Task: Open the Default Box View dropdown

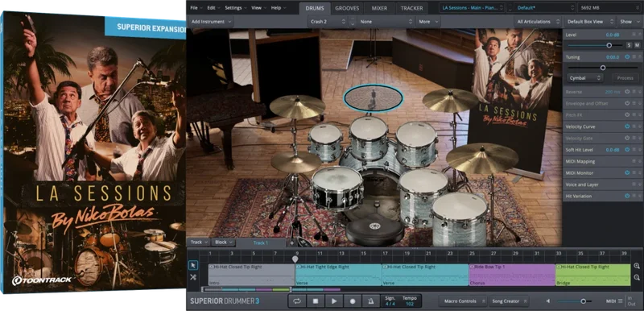Action: click(589, 22)
